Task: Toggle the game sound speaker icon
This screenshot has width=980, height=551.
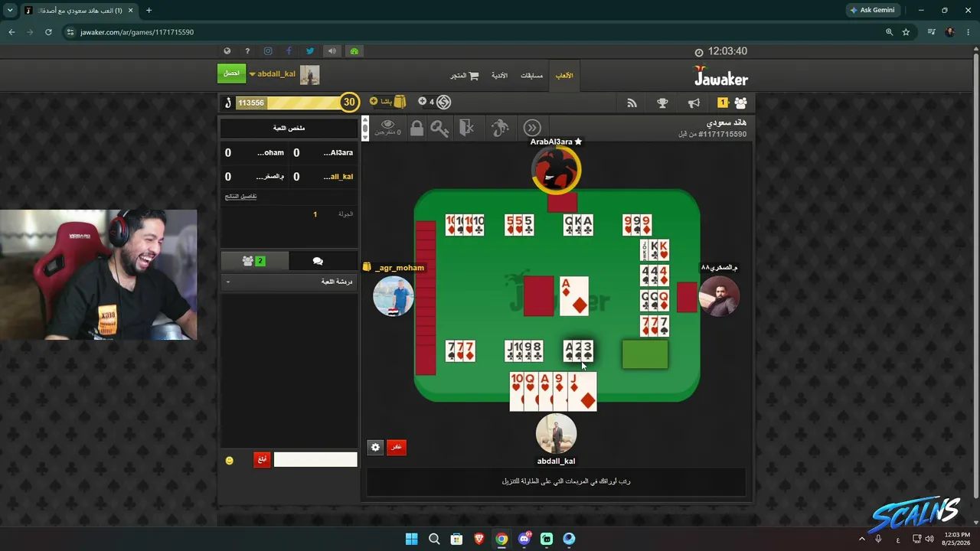Action: (332, 51)
